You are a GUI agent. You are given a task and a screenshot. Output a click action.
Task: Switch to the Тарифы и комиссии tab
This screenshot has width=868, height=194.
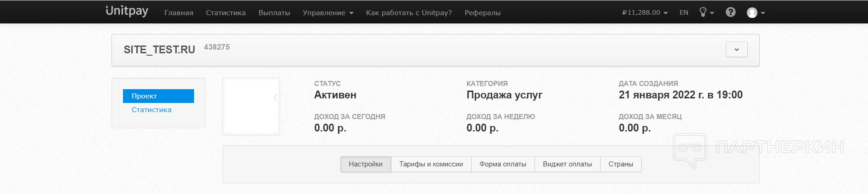coord(431,164)
